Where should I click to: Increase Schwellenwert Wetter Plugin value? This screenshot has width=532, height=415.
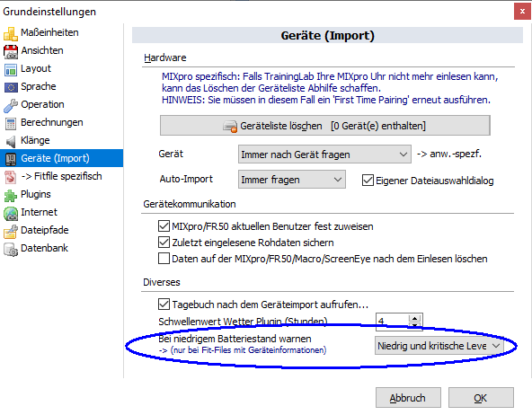tap(415, 318)
